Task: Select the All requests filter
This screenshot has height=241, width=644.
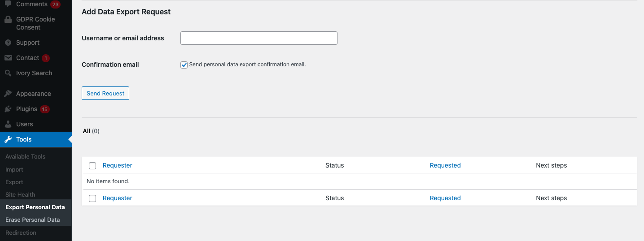Action: click(x=87, y=131)
